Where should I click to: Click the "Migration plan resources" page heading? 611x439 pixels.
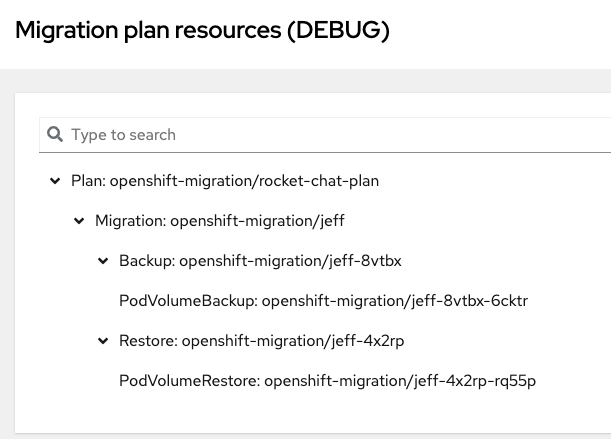pyautogui.click(x=148, y=31)
